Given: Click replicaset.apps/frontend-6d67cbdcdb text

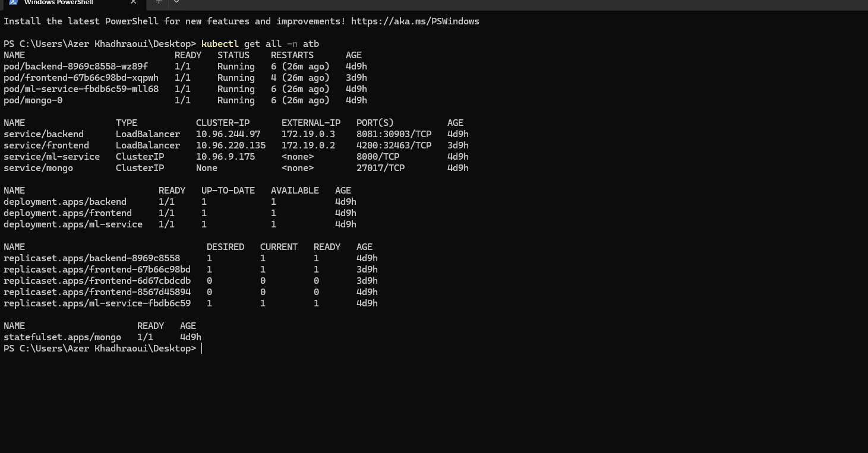Looking at the screenshot, I should (x=97, y=281).
